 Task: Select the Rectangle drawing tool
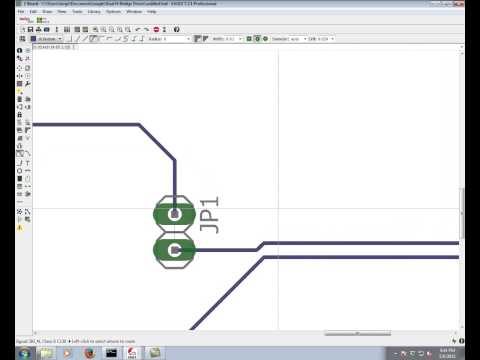(x=19, y=179)
